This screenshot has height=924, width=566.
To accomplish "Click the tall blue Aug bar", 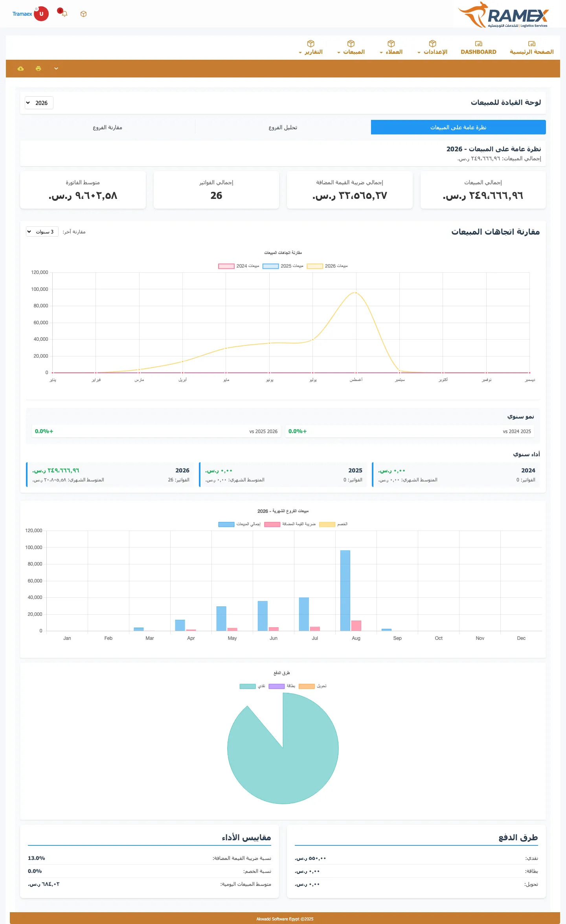I will pyautogui.click(x=345, y=590).
